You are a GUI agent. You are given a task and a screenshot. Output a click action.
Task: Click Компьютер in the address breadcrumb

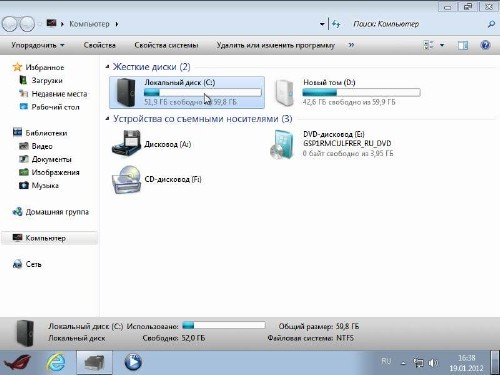(x=89, y=24)
